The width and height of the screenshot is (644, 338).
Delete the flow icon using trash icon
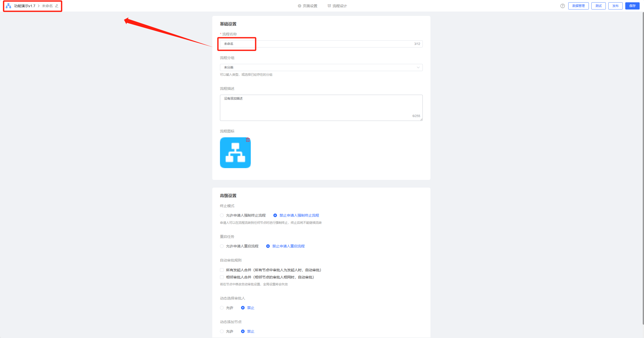tap(248, 140)
